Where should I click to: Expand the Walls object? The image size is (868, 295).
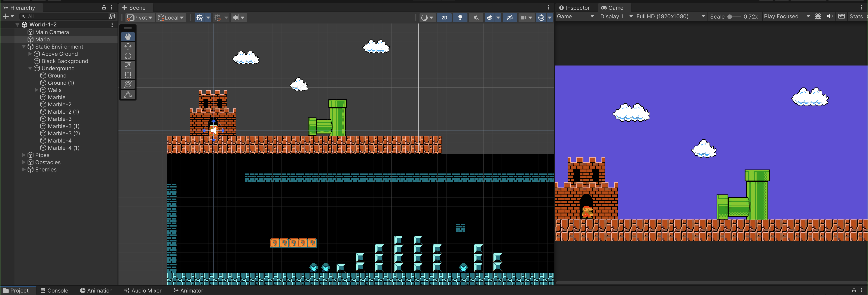tap(36, 90)
